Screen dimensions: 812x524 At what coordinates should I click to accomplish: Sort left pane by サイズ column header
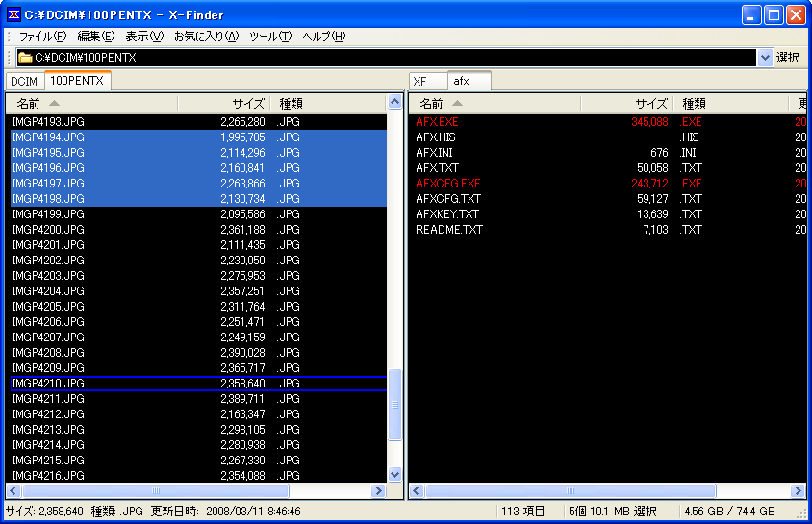247,103
